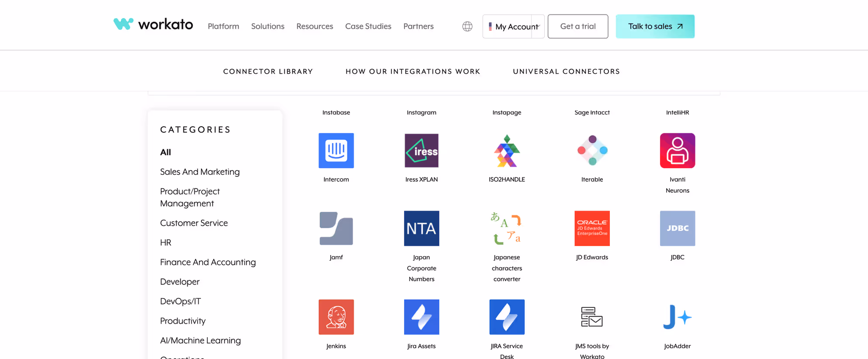Screen dimensions: 868x359
Task: Open the Instabase connector label
Action: (336, 112)
